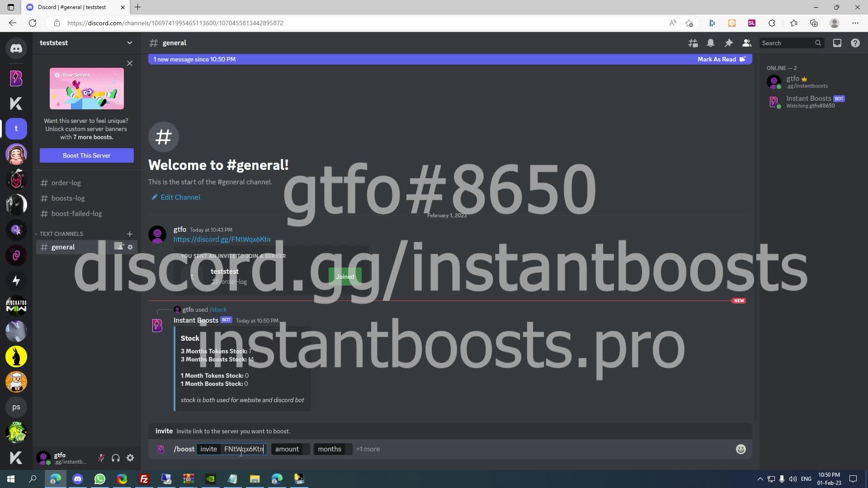The height and width of the screenshot is (488, 868).
Task: Click Mark As Read on new messages bar
Action: (718, 59)
